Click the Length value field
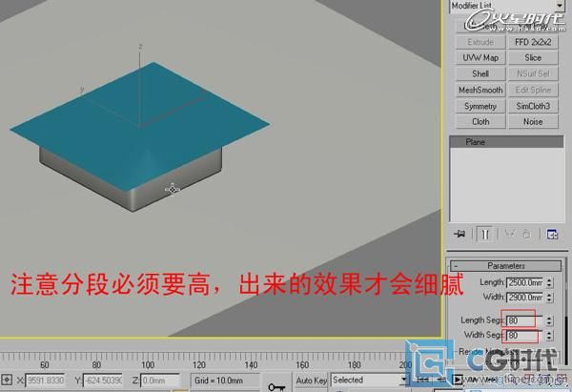Image resolution: width=572 pixels, height=392 pixels. [x=525, y=282]
